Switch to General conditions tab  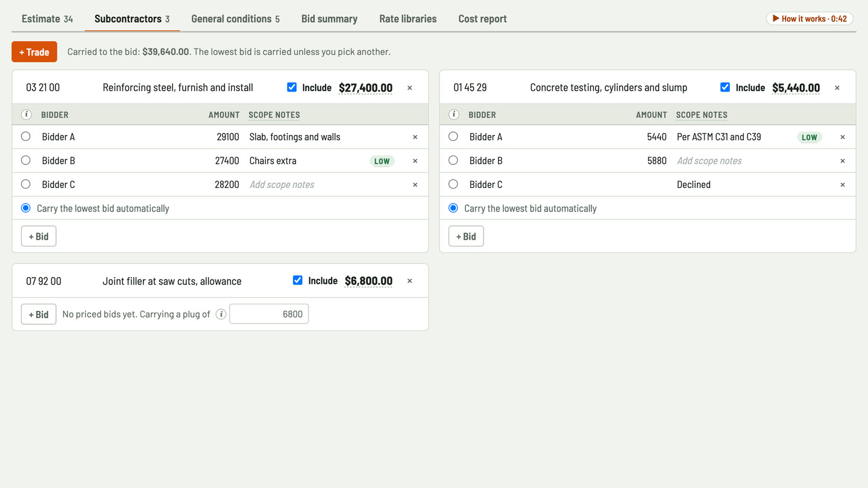pyautogui.click(x=235, y=19)
